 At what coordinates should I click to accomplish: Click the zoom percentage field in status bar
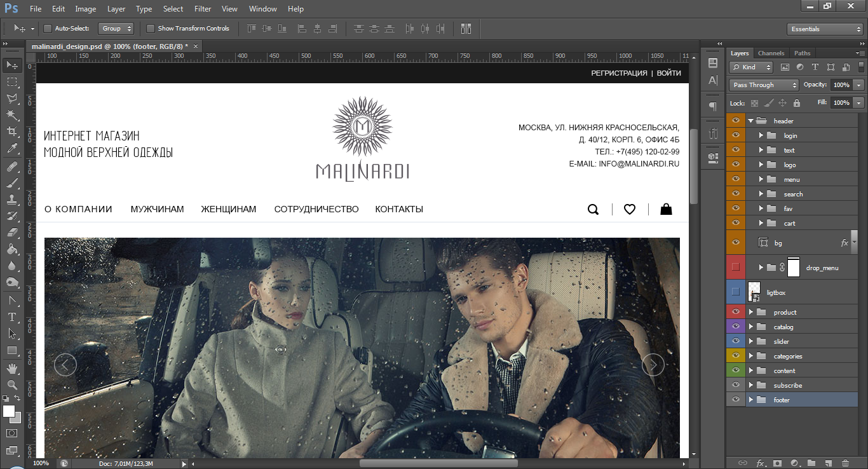[41, 463]
